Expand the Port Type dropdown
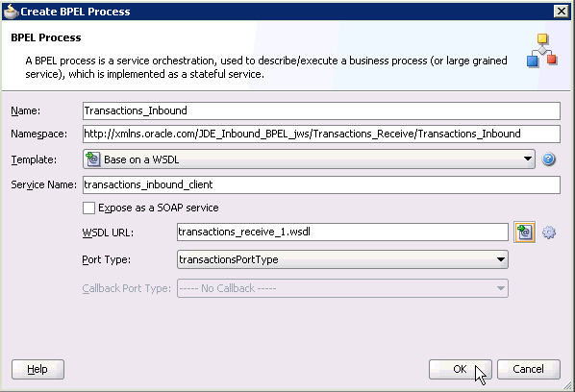This screenshot has height=392, width=575. [x=342, y=259]
